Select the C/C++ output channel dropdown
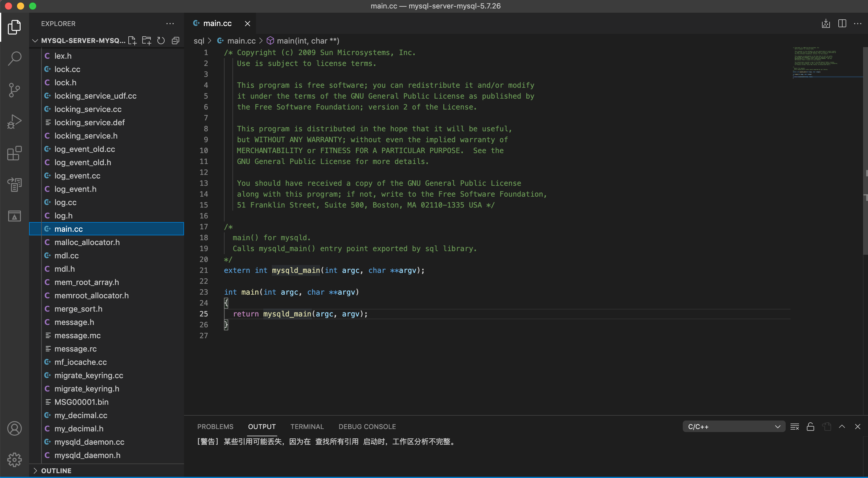The width and height of the screenshot is (868, 478). (x=734, y=427)
